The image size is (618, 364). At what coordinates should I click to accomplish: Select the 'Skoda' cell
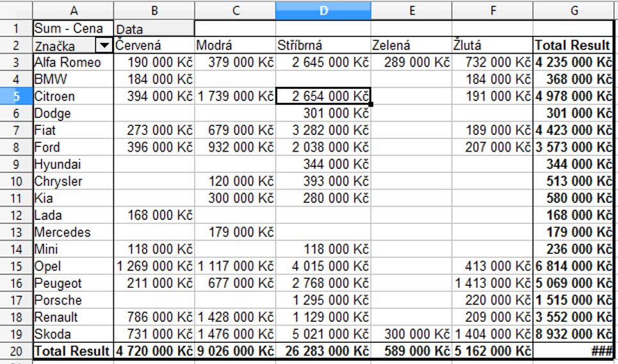click(x=73, y=334)
